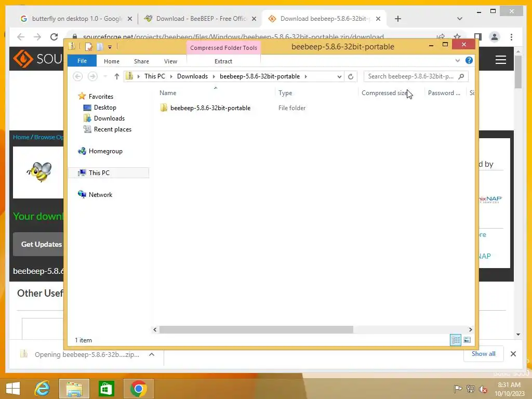This screenshot has height=399, width=532.
Task: Click the Explorer horizontal scrollbar thumb
Action: tap(256, 329)
